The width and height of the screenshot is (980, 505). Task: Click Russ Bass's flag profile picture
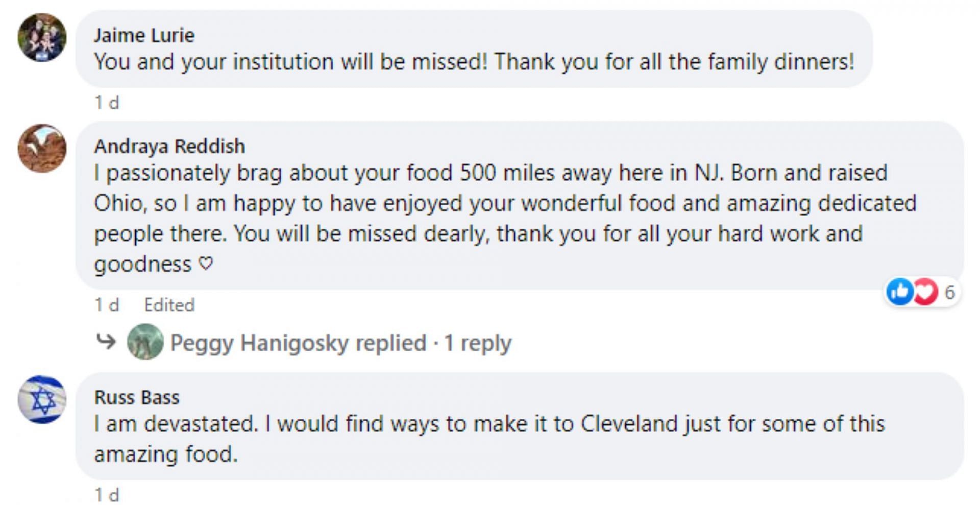click(x=42, y=399)
